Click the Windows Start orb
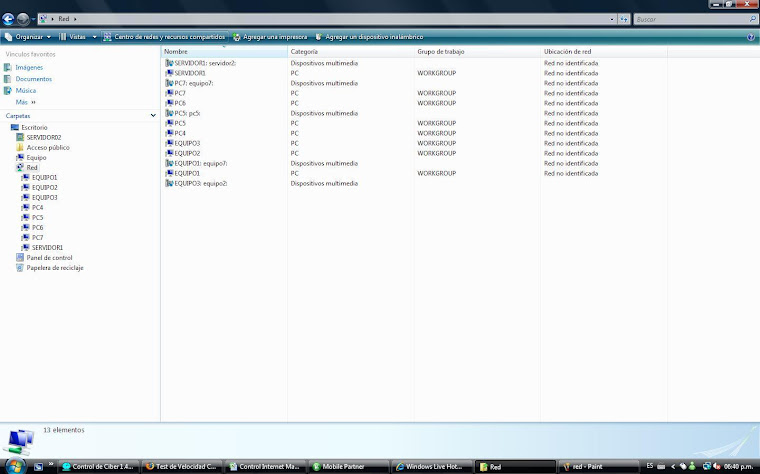This screenshot has width=760, height=474. 15,466
